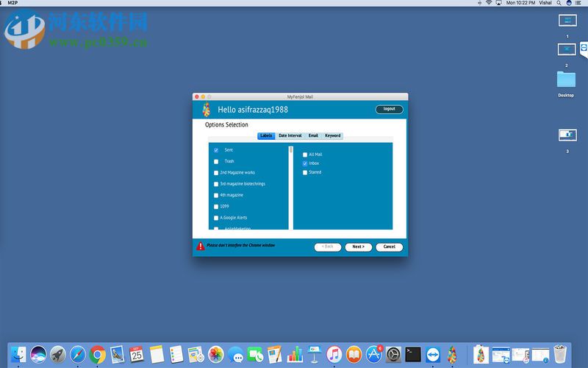
Task: Click the < Back button
Action: (328, 247)
